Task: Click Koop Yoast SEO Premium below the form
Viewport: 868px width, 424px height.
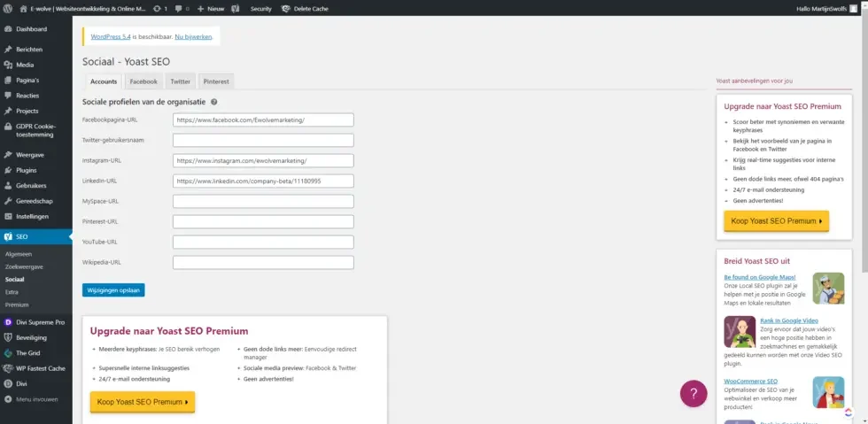Action: pyautogui.click(x=143, y=402)
